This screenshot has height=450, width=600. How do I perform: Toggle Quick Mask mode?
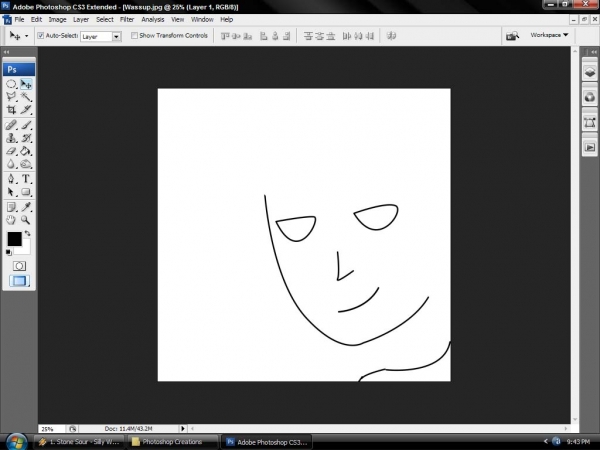click(x=19, y=266)
